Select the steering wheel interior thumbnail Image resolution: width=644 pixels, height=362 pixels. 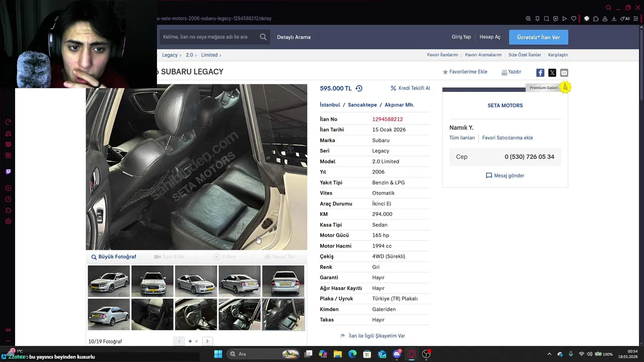click(196, 314)
